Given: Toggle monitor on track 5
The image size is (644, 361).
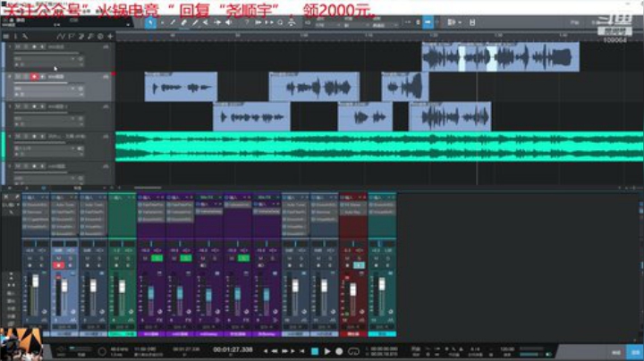Looking at the screenshot, I should (x=42, y=166).
